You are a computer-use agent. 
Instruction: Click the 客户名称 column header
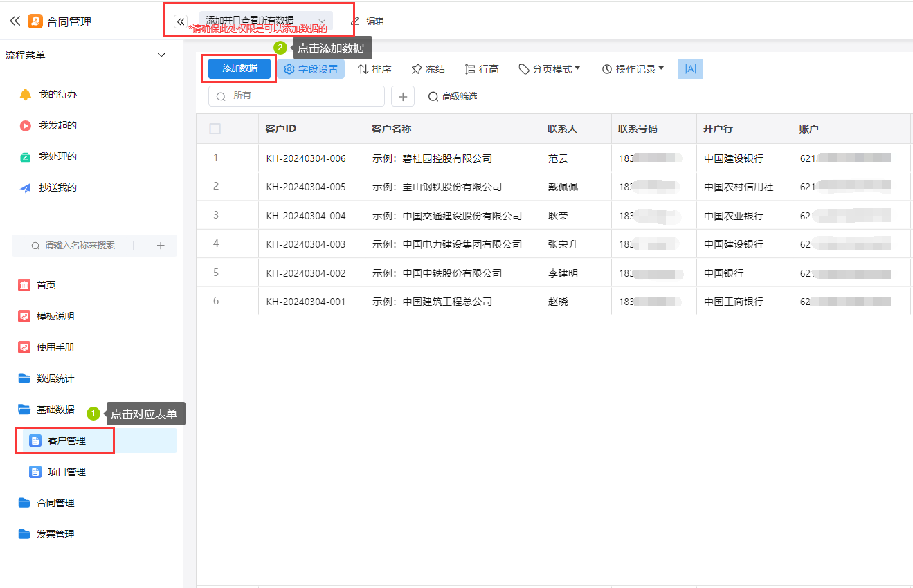coord(453,129)
